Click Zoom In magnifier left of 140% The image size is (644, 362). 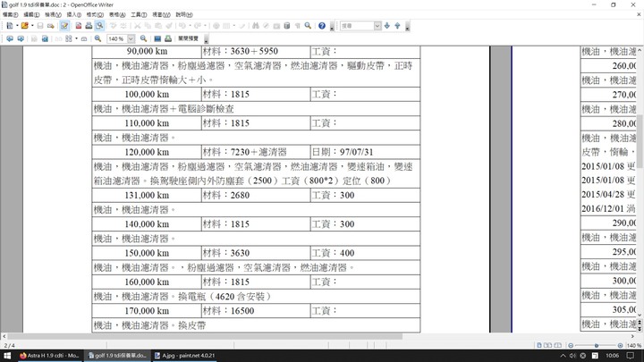click(97, 38)
